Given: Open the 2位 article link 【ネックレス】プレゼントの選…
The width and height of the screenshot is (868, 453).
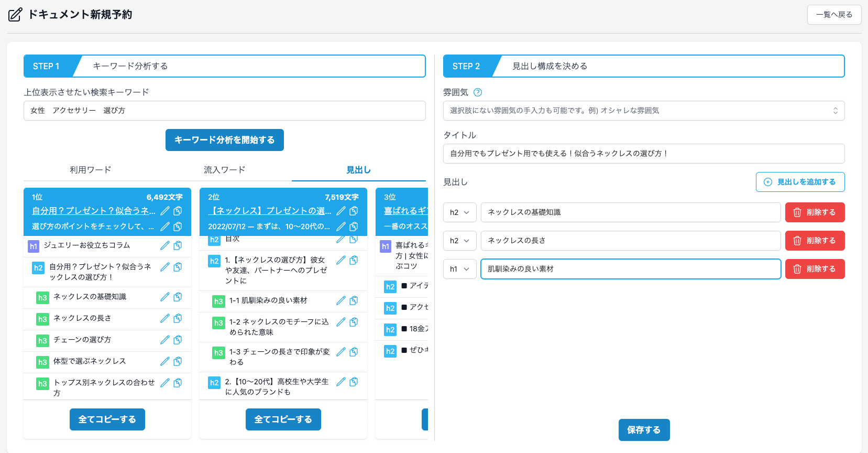Looking at the screenshot, I should click(270, 211).
